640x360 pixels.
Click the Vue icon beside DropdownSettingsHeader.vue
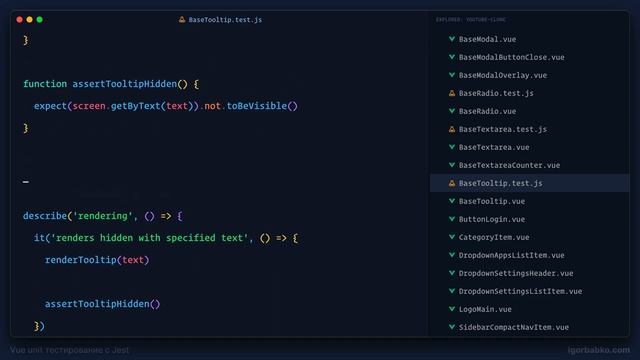click(x=452, y=273)
